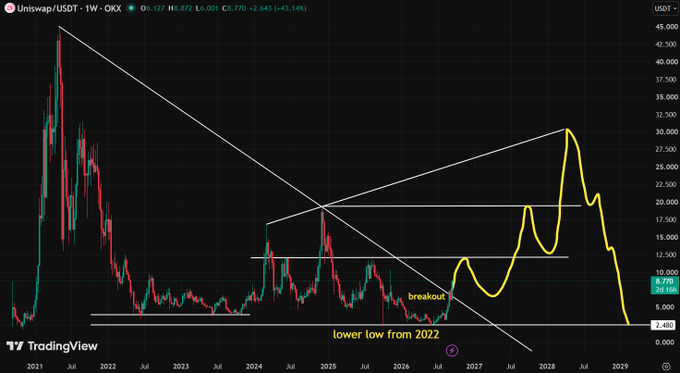Select 'lower low from 2022' annotation
The image size is (680, 373).
click(386, 334)
